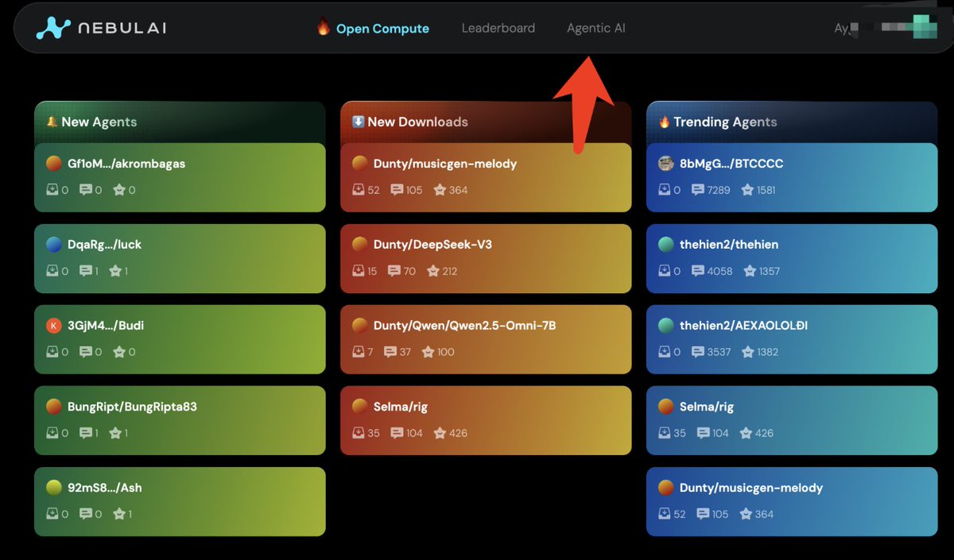The height and width of the screenshot is (560, 954).
Task: Click the download icon on the 92mS8.../Ash card
Action: pos(52,514)
